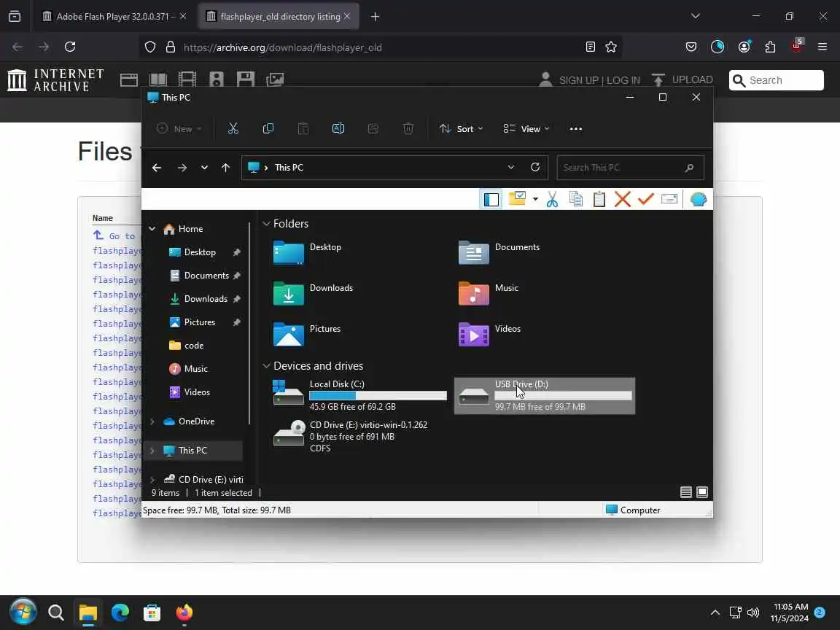Select CD Drive (E:) virtio-win
This screenshot has width=840, height=630.
click(x=359, y=437)
